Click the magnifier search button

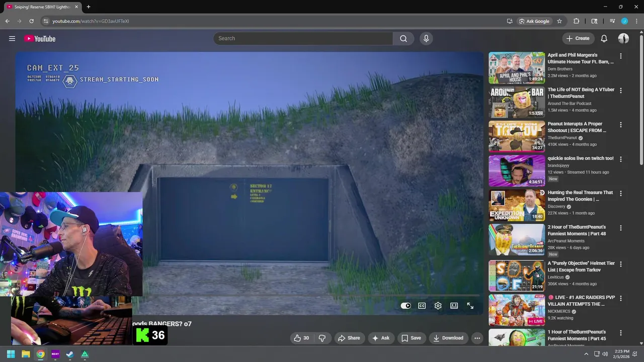(x=404, y=39)
